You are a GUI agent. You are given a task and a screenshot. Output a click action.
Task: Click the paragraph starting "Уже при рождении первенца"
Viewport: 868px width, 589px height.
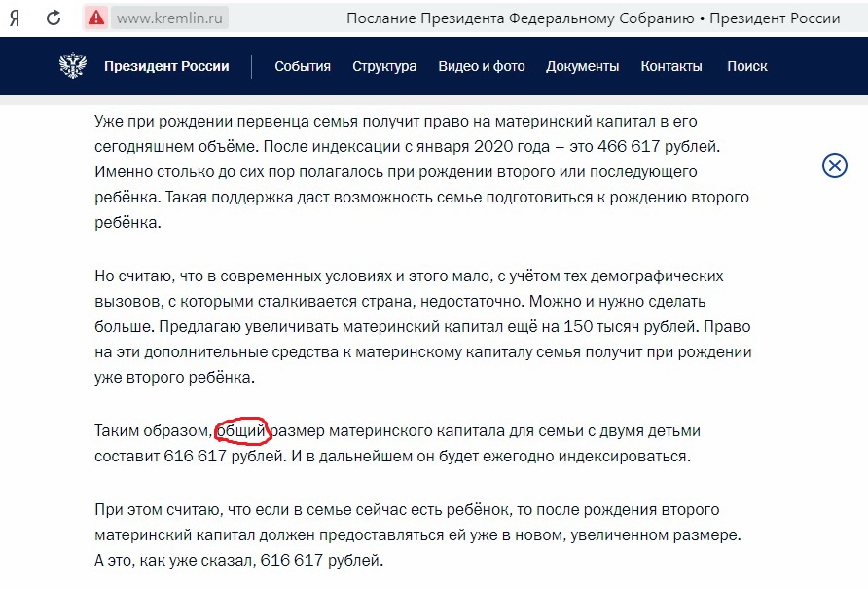click(x=421, y=171)
